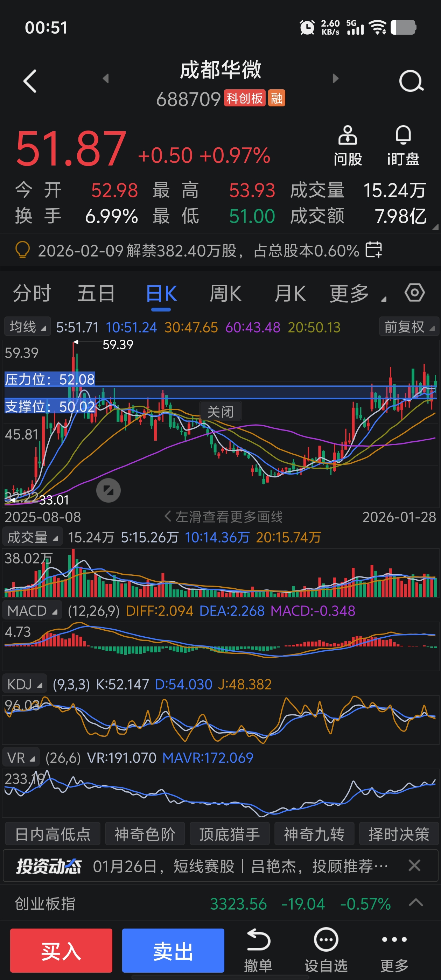The width and height of the screenshot is (441, 980).
Task: Tap the 60:43.48 moving average value
Action: 253,327
